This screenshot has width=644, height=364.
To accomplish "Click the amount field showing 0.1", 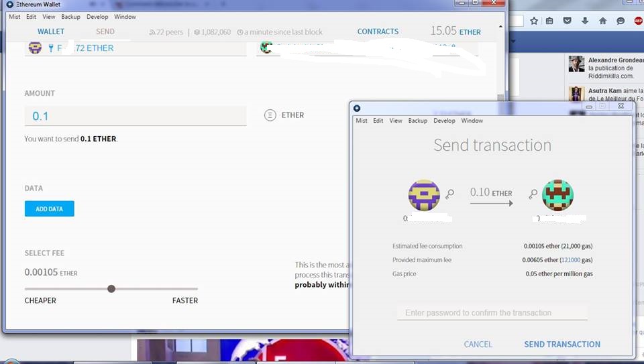I will (136, 116).
